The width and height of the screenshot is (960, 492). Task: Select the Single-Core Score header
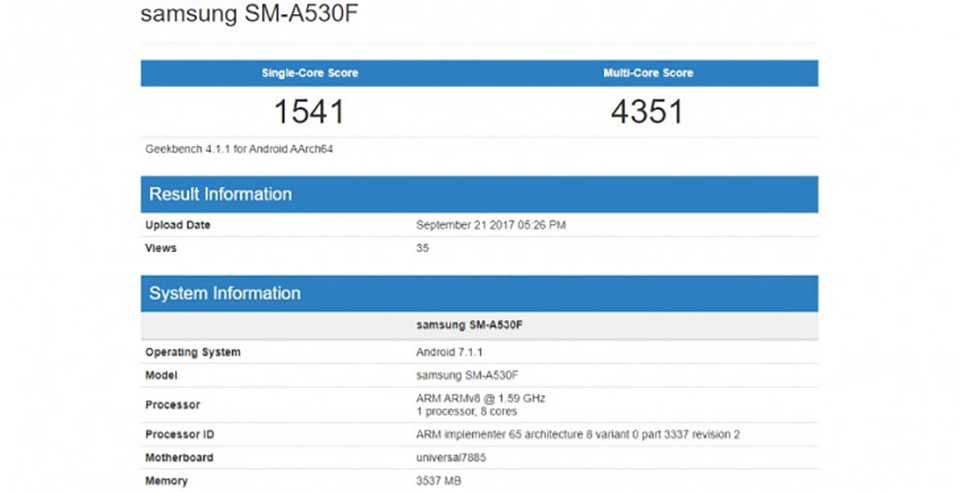pyautogui.click(x=309, y=73)
